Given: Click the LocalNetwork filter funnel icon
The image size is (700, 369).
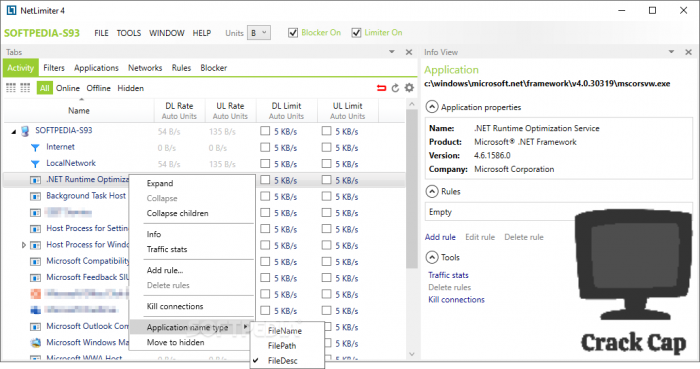Looking at the screenshot, I should pos(35,164).
